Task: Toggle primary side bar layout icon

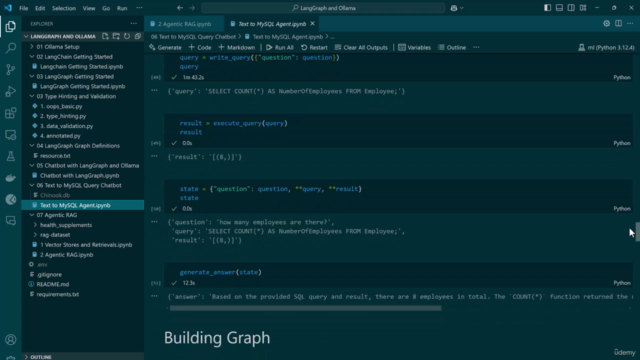Action: pyautogui.click(x=547, y=8)
